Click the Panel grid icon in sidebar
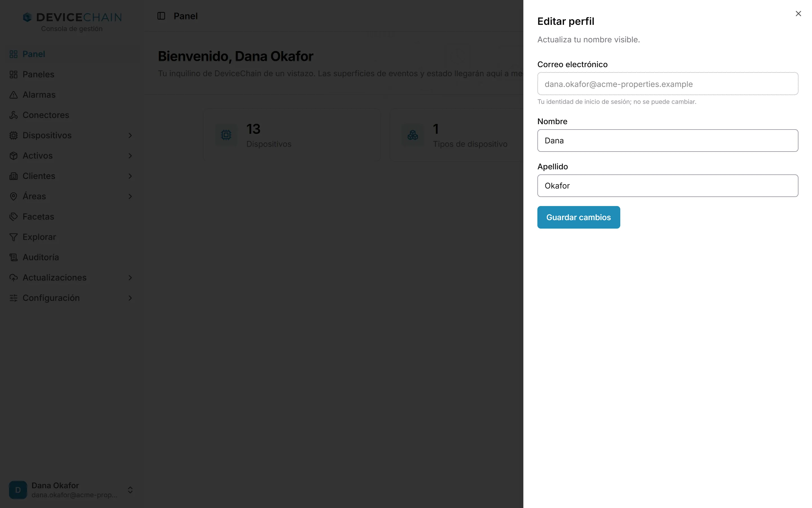This screenshot has width=812, height=508. 14,54
